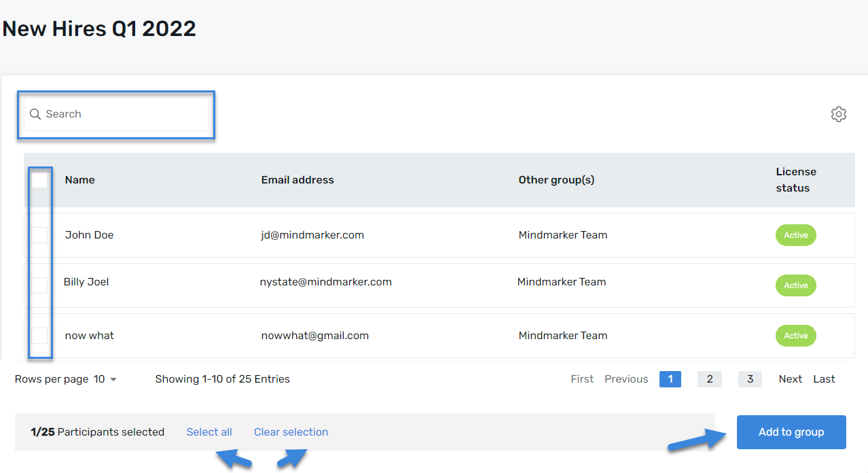The width and height of the screenshot is (868, 473).
Task: Expand the Rows per page dropdown
Action: click(x=106, y=379)
